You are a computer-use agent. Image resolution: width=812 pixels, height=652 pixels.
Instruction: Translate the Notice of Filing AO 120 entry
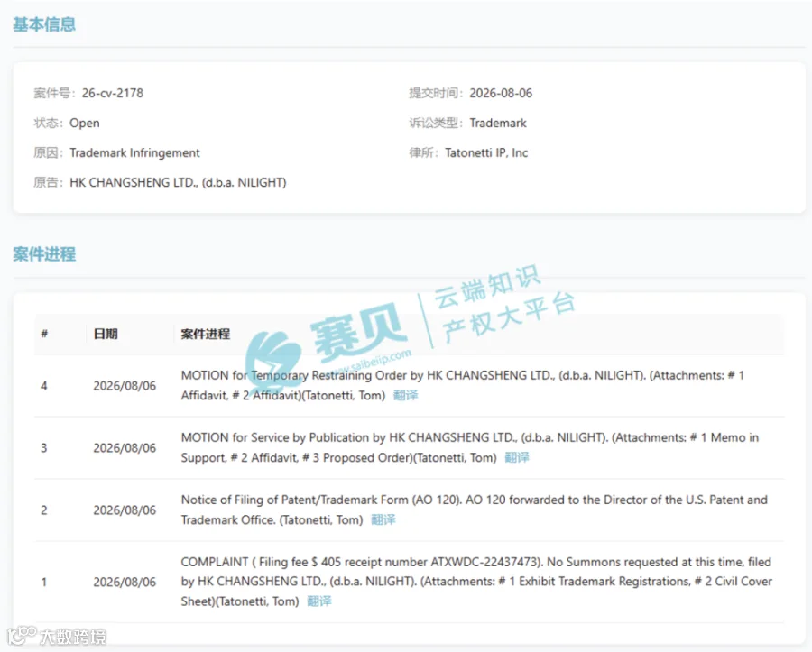(x=383, y=519)
